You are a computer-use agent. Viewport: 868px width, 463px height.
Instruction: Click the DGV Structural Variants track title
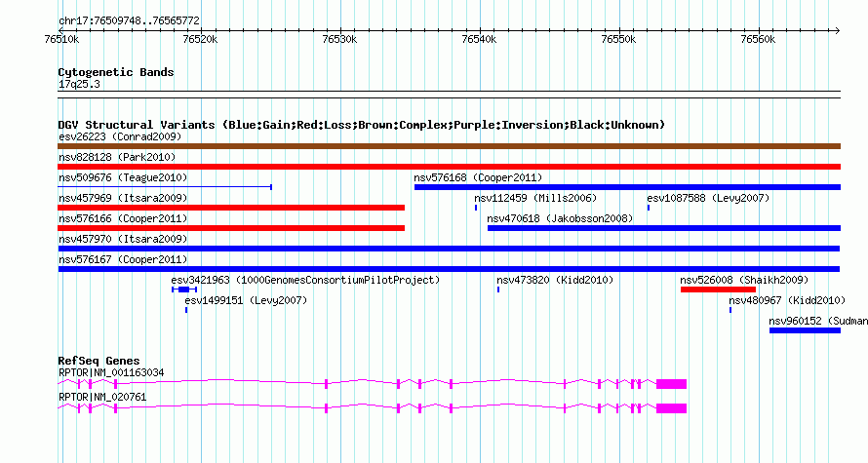point(362,125)
